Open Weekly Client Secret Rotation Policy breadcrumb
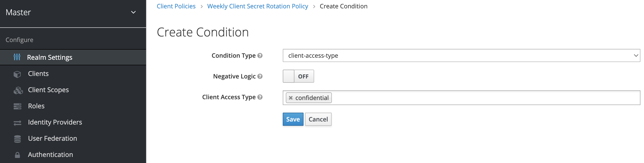 tap(258, 6)
